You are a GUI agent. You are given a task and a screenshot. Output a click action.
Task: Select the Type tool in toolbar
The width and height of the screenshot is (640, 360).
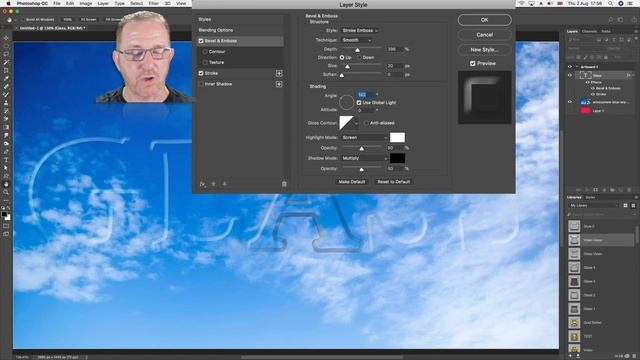[x=6, y=160]
